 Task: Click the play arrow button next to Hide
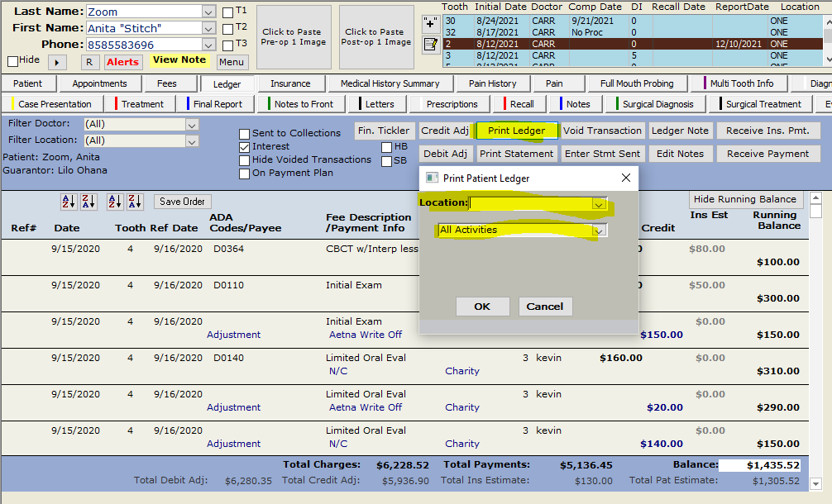57,62
